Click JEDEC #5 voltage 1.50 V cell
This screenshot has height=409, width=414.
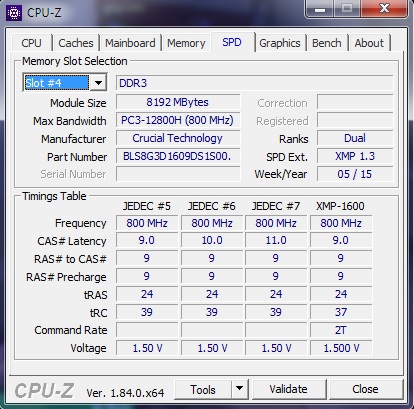(147, 348)
